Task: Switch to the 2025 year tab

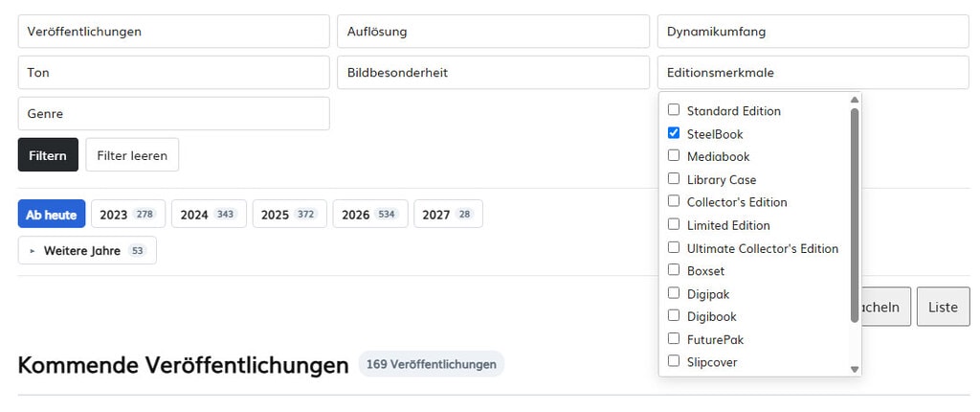Action: (x=289, y=214)
